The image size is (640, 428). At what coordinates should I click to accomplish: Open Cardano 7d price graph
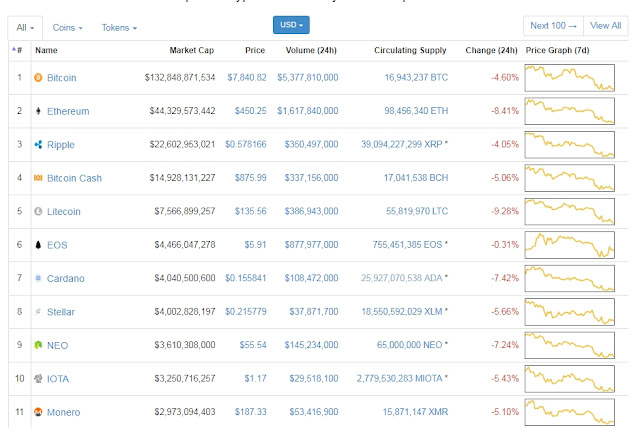tap(570, 278)
